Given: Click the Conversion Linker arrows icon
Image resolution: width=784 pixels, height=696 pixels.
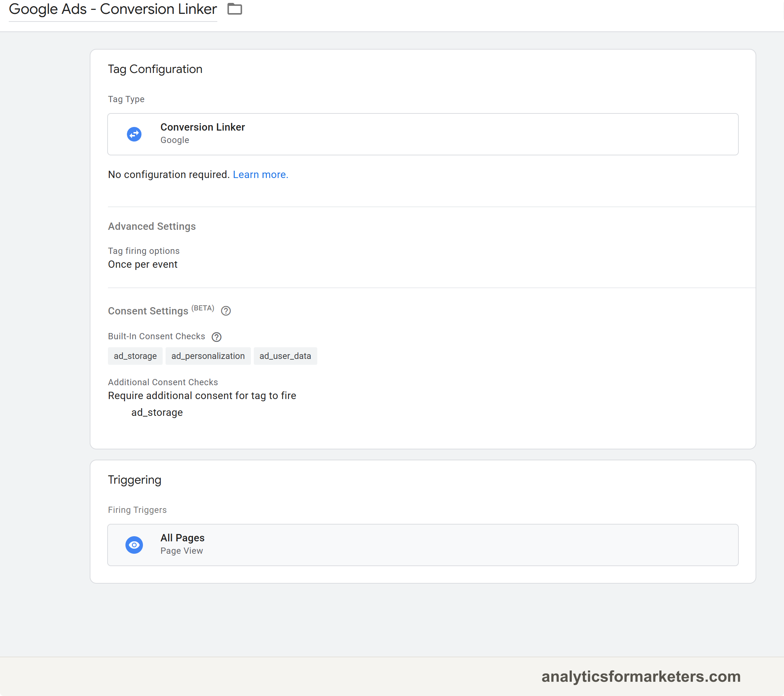Looking at the screenshot, I should pyautogui.click(x=134, y=134).
